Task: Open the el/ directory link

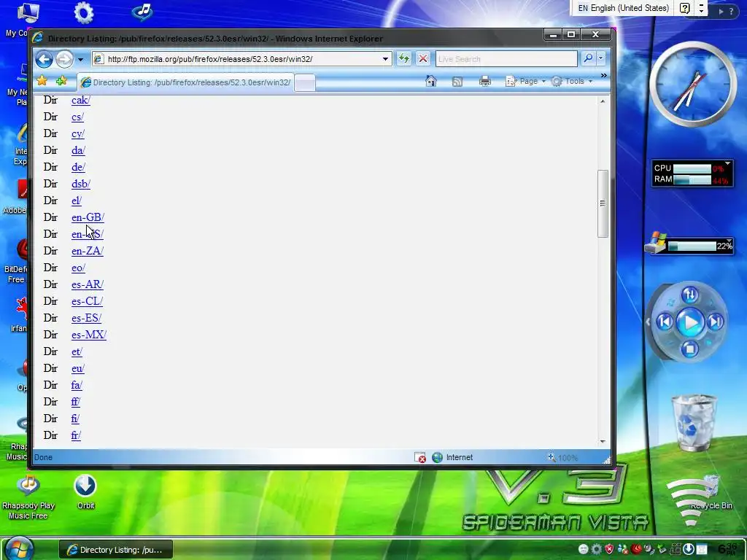Action: pos(77,201)
